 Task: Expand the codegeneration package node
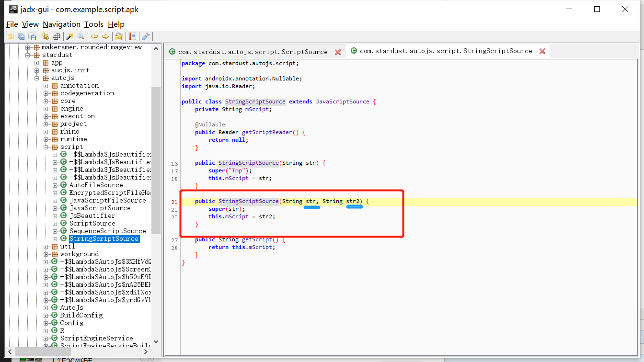click(46, 93)
